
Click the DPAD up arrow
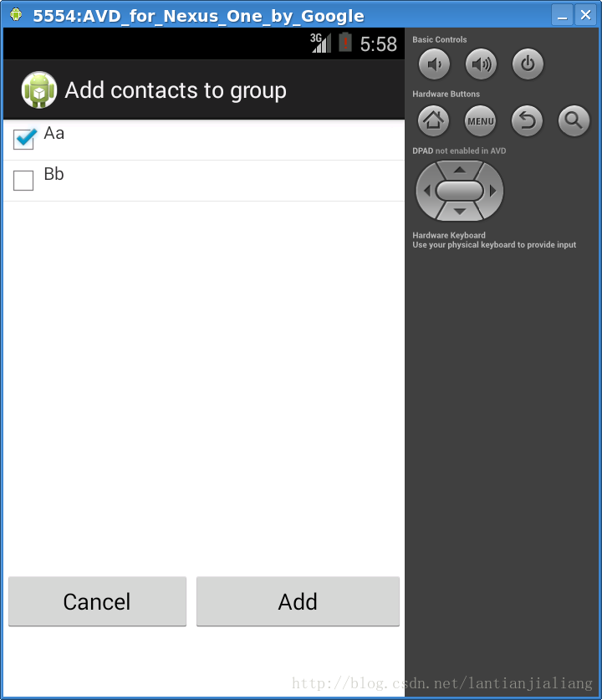click(460, 170)
